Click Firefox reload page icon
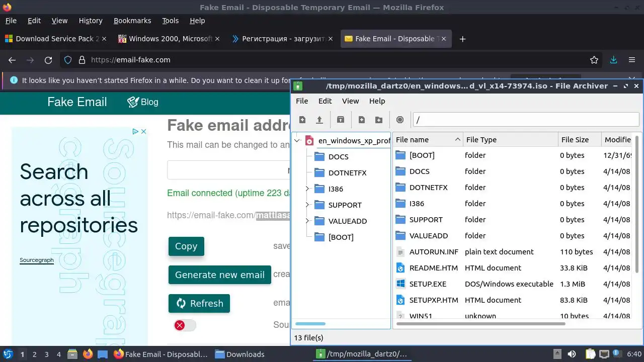Viewport: 644px width, 362px height. pos(48,60)
